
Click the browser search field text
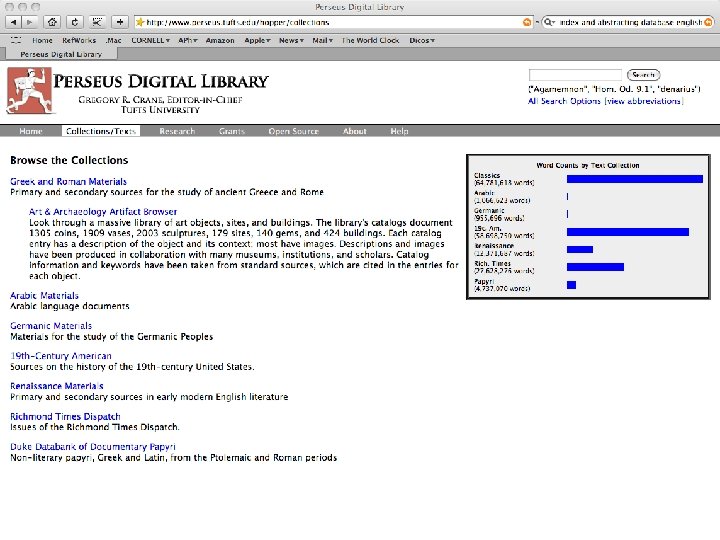click(630, 22)
